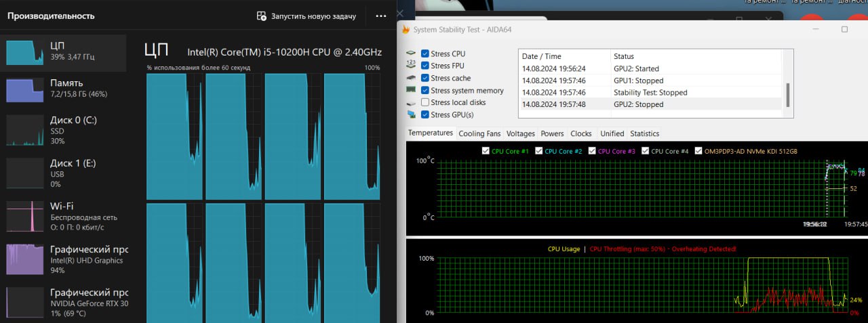Select the CPU graph thumbnail in sidebar

pos(25,52)
